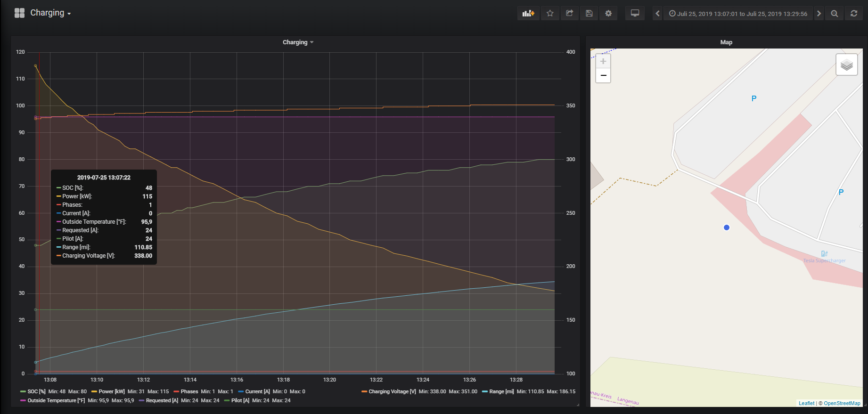Toggle the Requested [A] legend series
Viewport: 868px width, 414px height.
pos(162,400)
